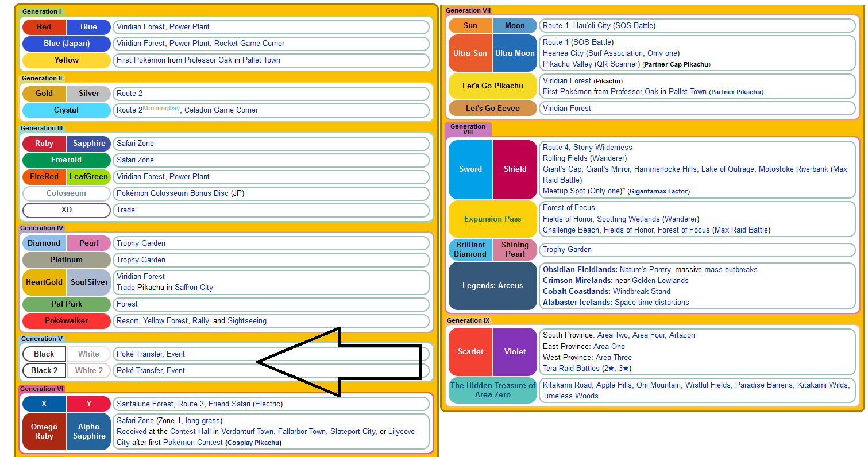Open the Ruby game label
The width and height of the screenshot is (868, 457).
[x=44, y=144]
